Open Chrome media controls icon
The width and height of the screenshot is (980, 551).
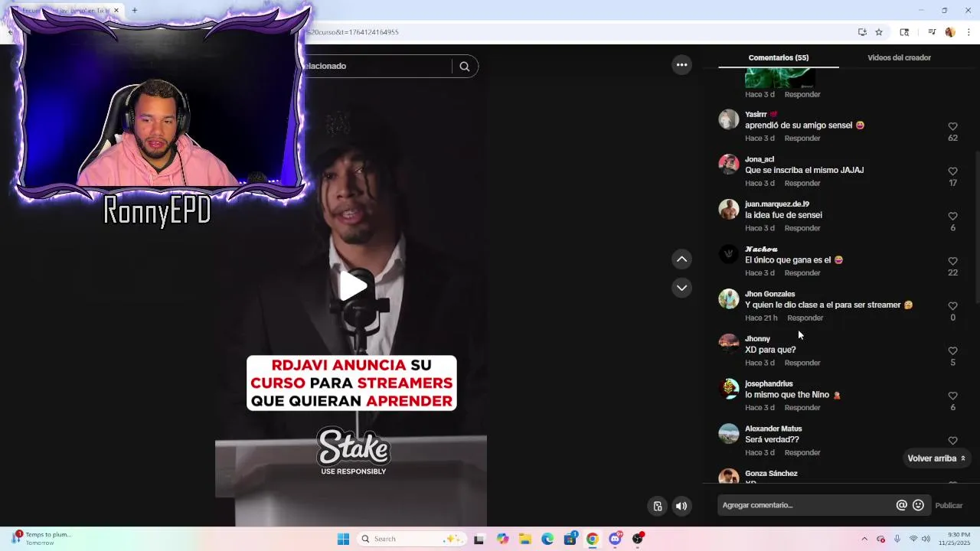point(932,32)
